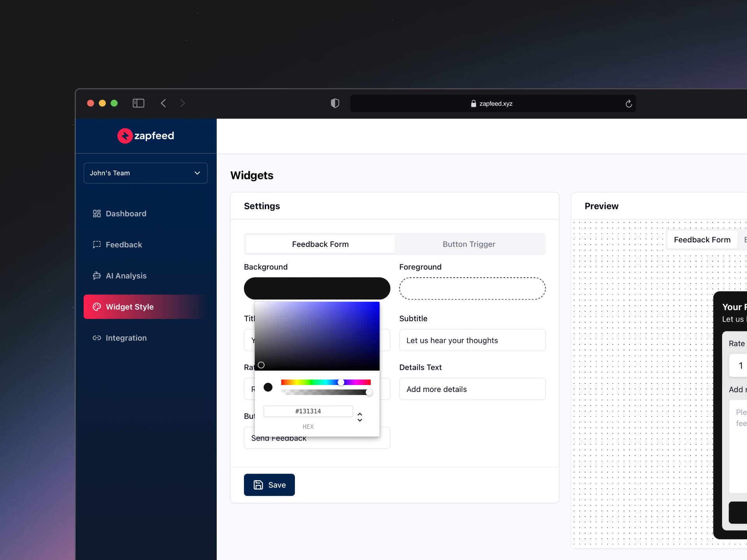Toggle HEX color format arrows
The image size is (747, 560).
pyautogui.click(x=360, y=417)
